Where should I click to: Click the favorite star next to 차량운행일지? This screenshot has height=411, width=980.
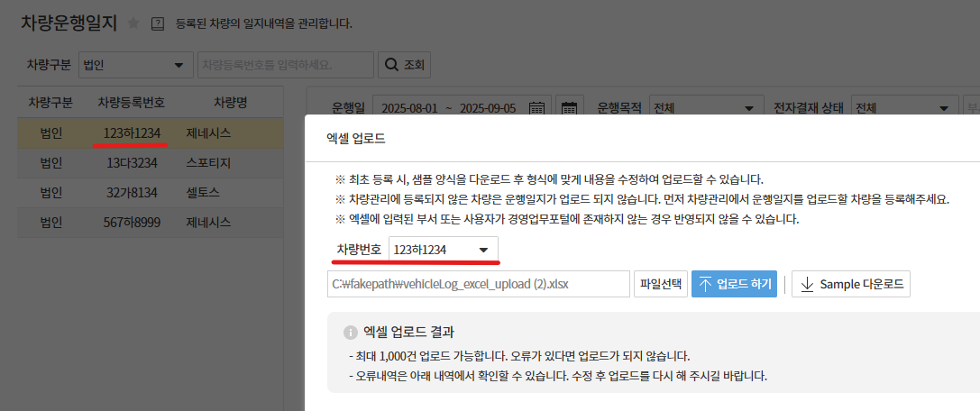click(x=133, y=23)
